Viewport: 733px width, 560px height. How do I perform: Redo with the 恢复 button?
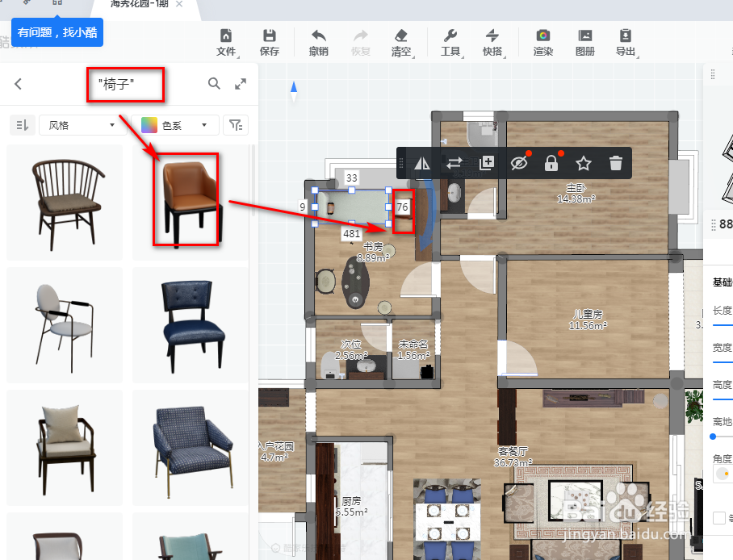pyautogui.click(x=360, y=43)
